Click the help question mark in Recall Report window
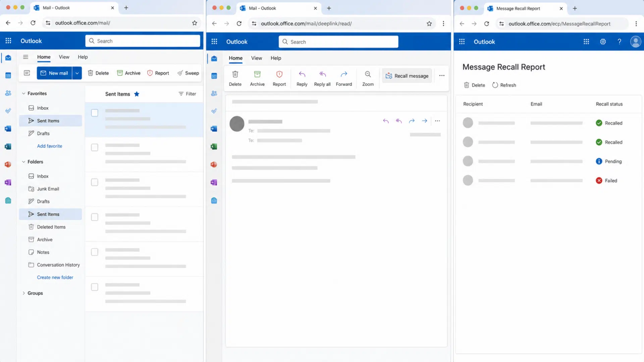The width and height of the screenshot is (644, 362). tap(619, 42)
